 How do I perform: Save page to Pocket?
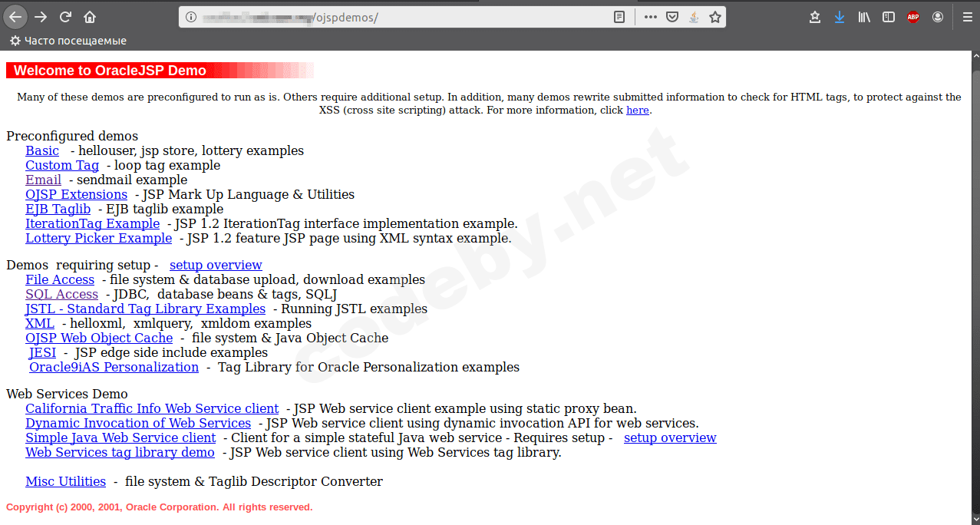671,17
